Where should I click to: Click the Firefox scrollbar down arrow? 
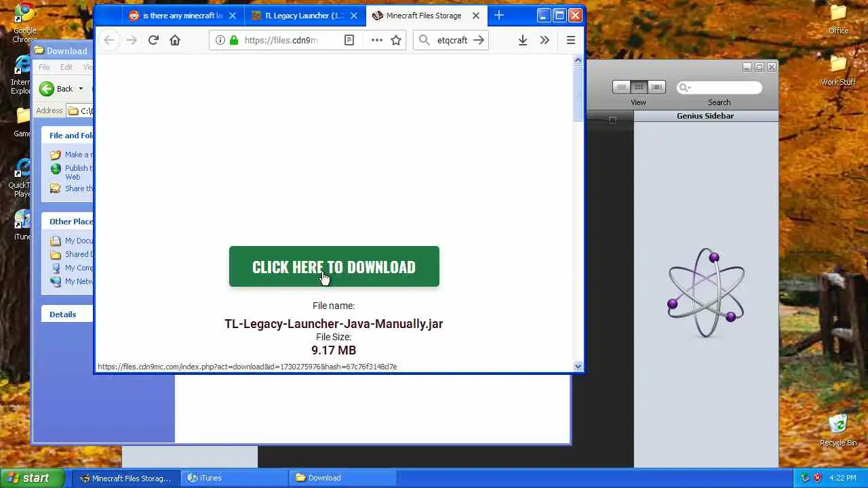pyautogui.click(x=578, y=366)
